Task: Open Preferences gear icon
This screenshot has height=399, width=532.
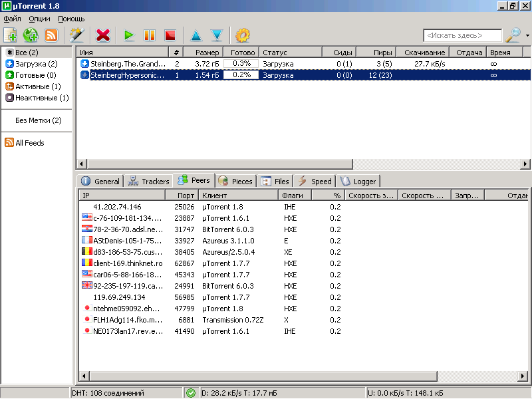Action: tap(243, 35)
